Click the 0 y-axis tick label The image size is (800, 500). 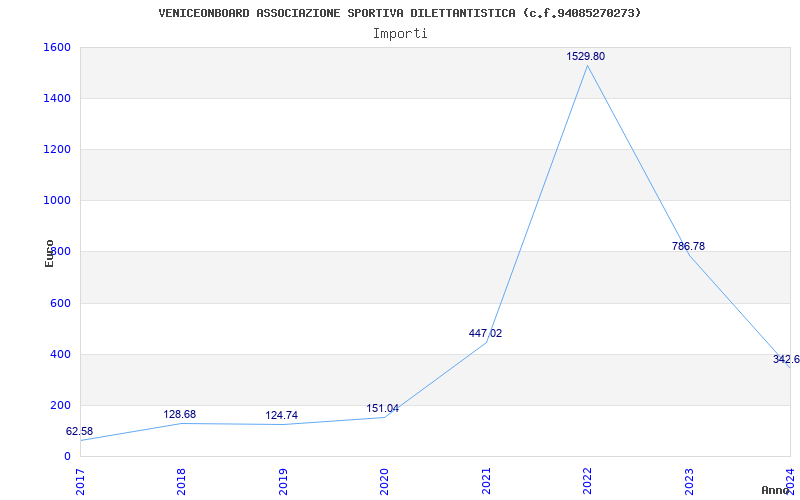pyautogui.click(x=67, y=456)
